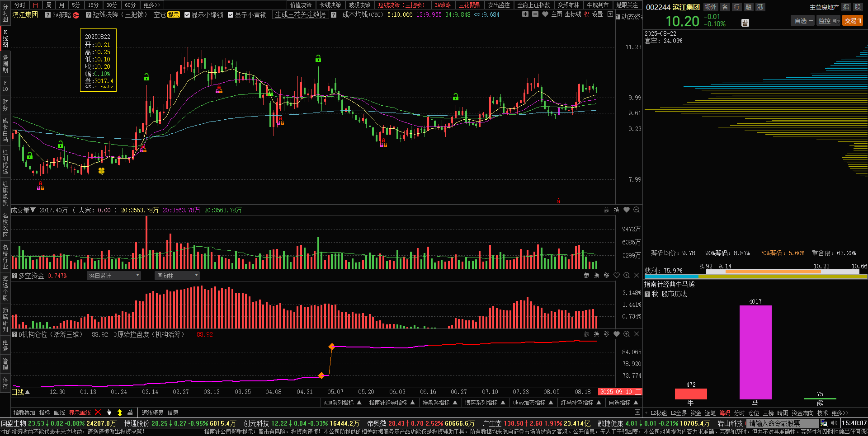Click the small expand icon right of 自选指标
868x436 pixels.
(x=637, y=413)
